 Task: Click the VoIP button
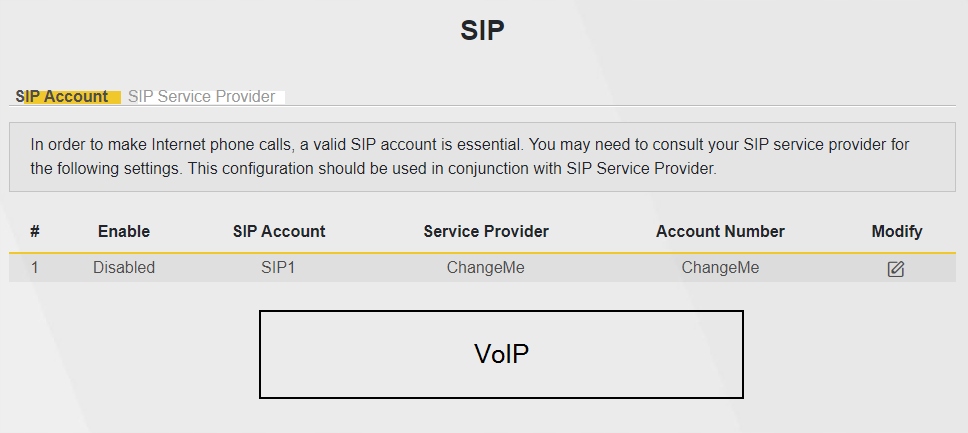tap(501, 354)
